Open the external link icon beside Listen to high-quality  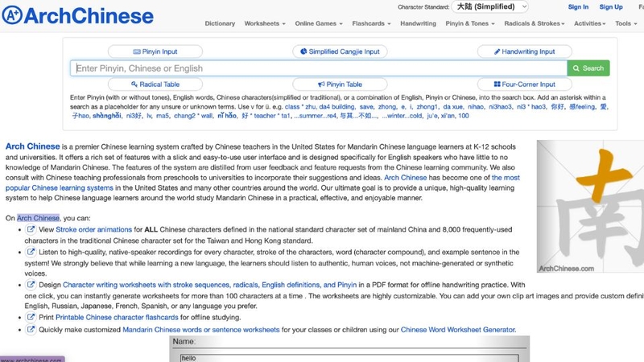pos(31,252)
